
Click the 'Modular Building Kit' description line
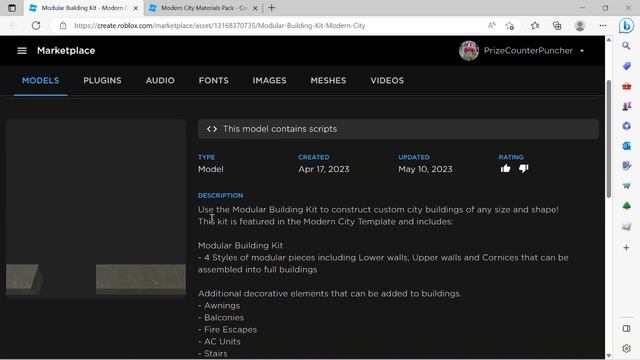click(x=240, y=245)
